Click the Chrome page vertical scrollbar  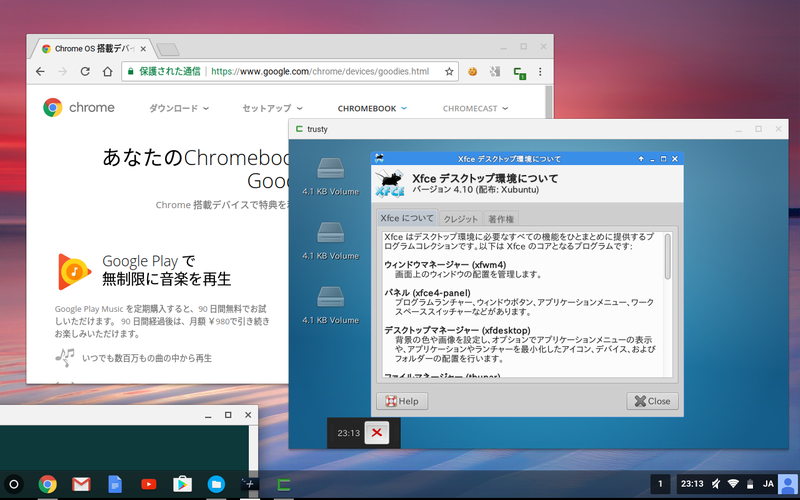549,102
